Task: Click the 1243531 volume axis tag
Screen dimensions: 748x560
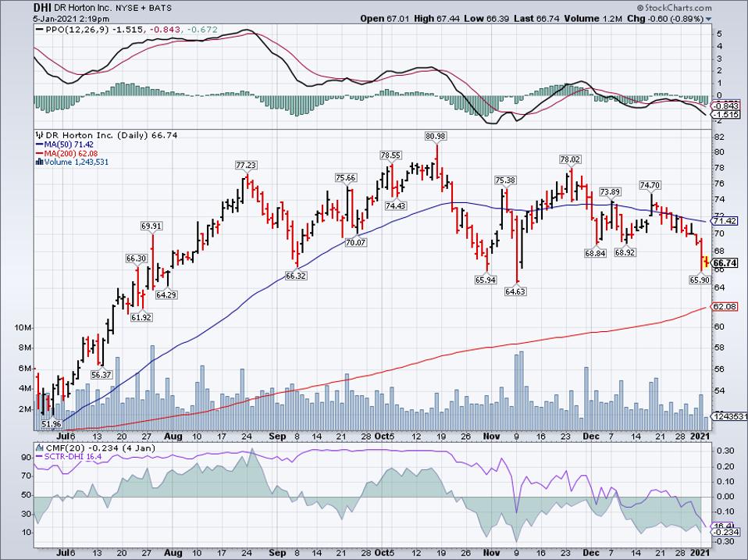Action: [x=729, y=416]
